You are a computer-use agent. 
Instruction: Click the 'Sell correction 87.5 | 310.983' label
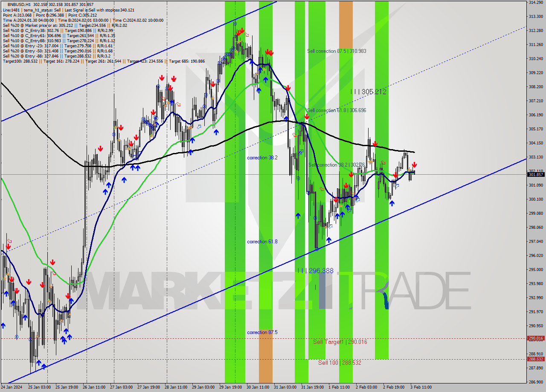coord(337,51)
